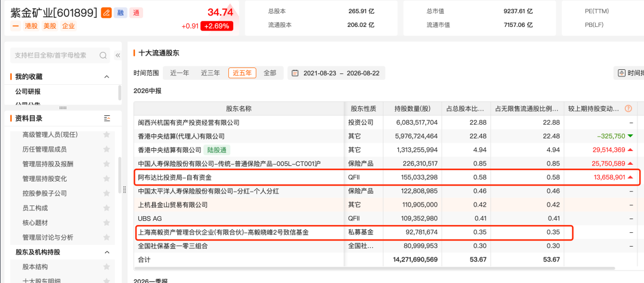Select shareholder 闽西兴杭国有资产投资经营有限公司
The width and height of the screenshot is (644, 283).
point(189,122)
